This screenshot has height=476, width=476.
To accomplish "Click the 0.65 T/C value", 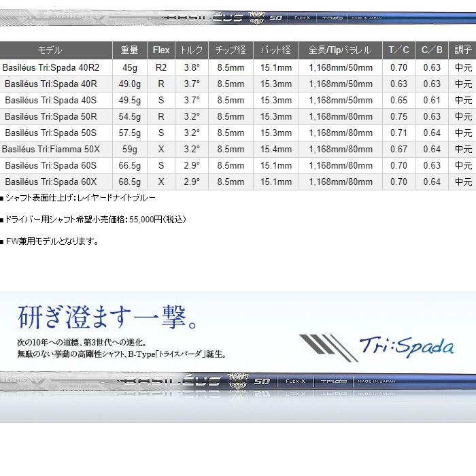I will pos(399,101).
